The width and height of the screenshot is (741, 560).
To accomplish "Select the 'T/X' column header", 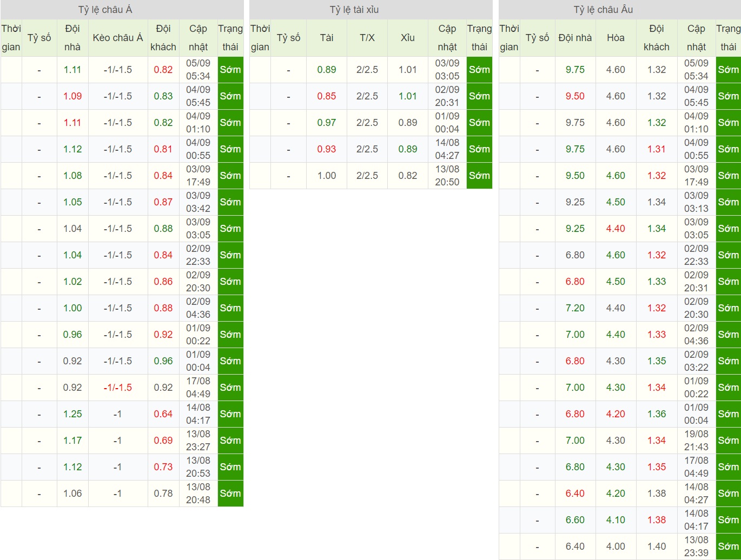I will (367, 38).
